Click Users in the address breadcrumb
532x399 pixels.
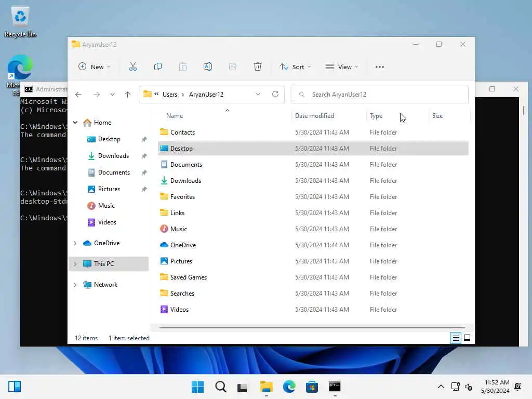coord(170,95)
